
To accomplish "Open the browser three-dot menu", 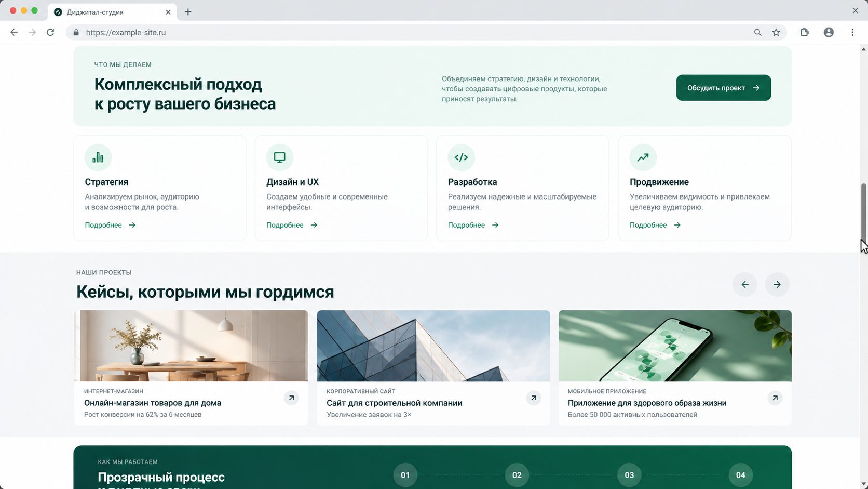I will [852, 32].
